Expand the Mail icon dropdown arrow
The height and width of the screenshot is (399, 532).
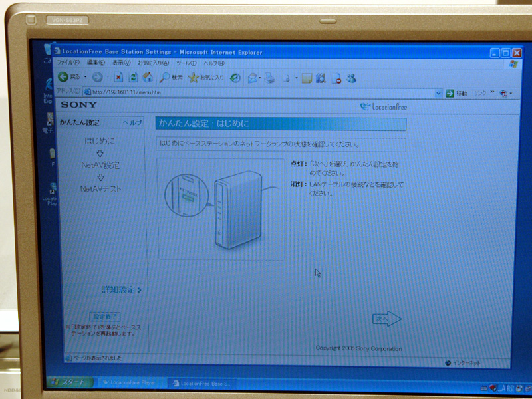260,78
